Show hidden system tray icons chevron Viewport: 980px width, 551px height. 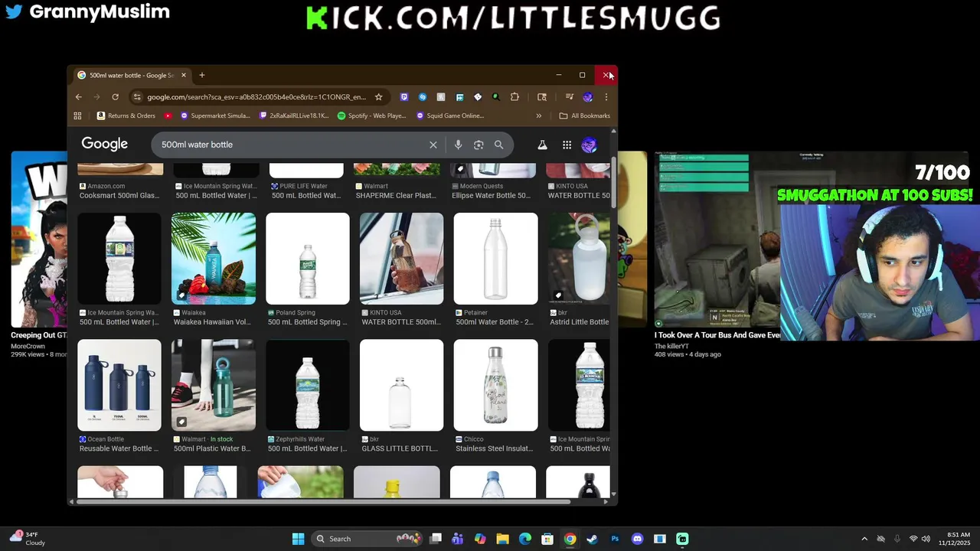point(864,539)
